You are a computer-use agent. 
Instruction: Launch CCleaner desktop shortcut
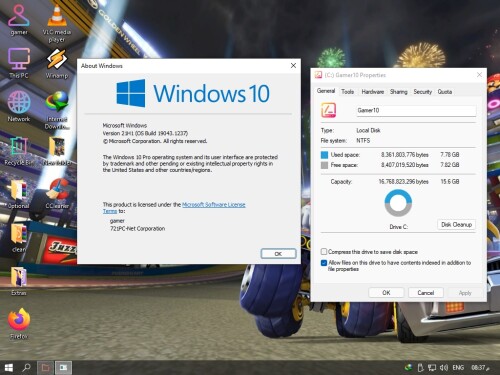[x=57, y=193]
